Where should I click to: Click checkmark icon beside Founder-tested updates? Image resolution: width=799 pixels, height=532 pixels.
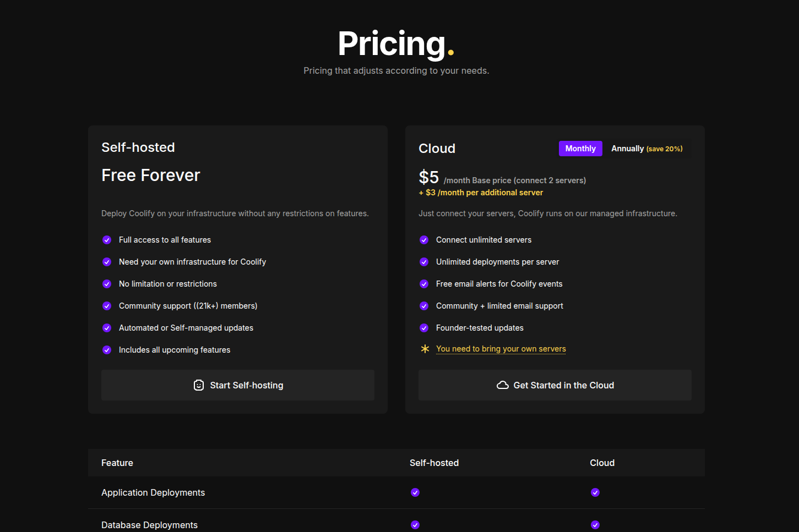click(424, 328)
